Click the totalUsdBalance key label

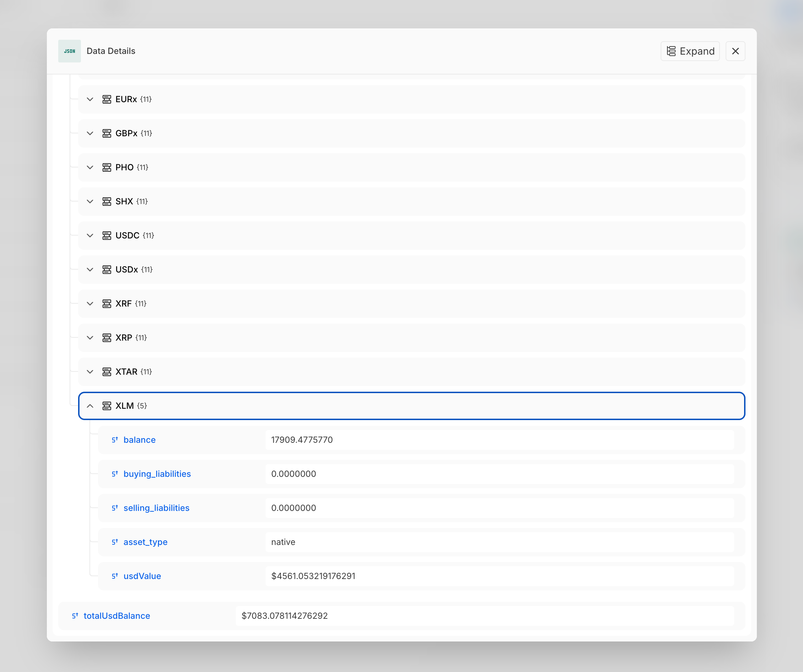(x=117, y=616)
